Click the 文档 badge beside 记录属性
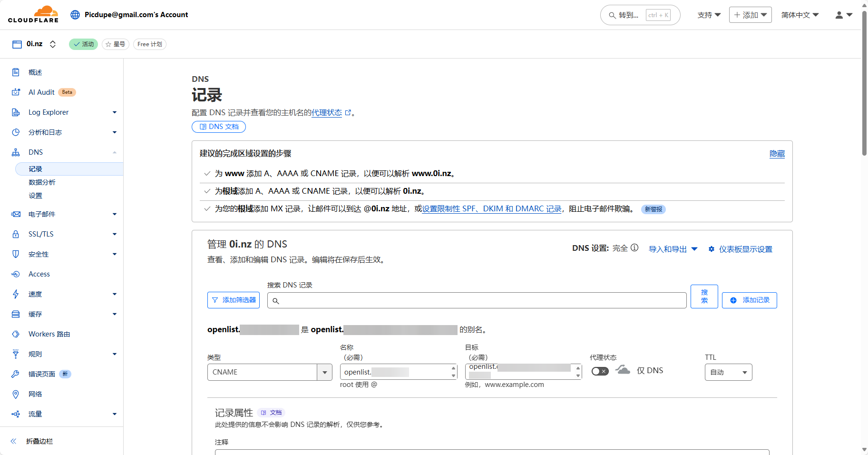This screenshot has width=868, height=455. click(x=272, y=413)
